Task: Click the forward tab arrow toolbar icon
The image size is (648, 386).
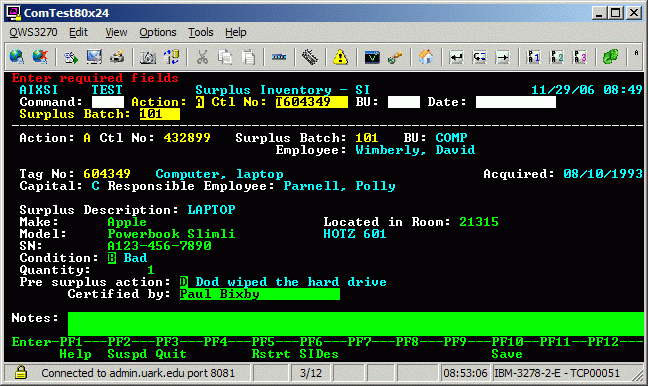Action: tap(503, 57)
